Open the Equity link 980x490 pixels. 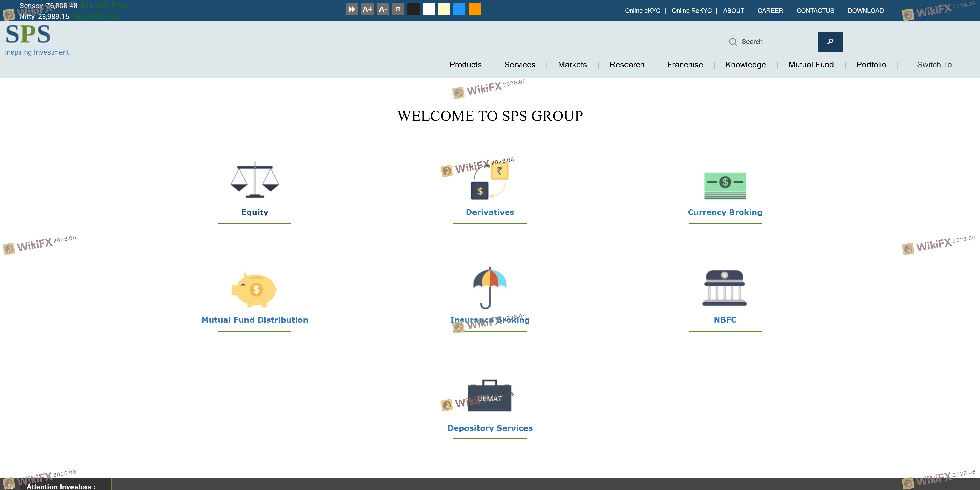(254, 212)
